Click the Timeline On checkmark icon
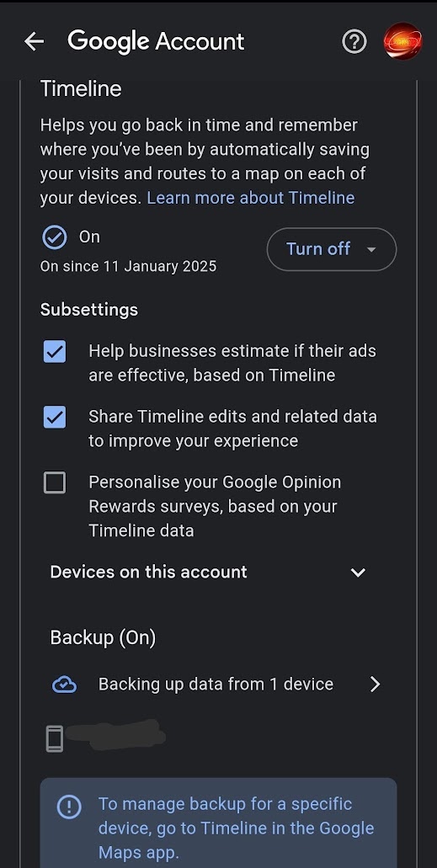 click(54, 237)
